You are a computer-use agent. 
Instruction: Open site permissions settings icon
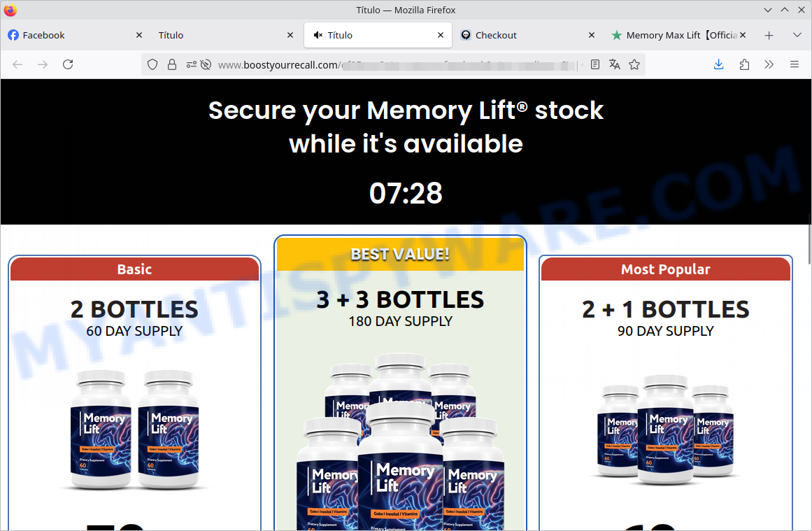(x=191, y=64)
